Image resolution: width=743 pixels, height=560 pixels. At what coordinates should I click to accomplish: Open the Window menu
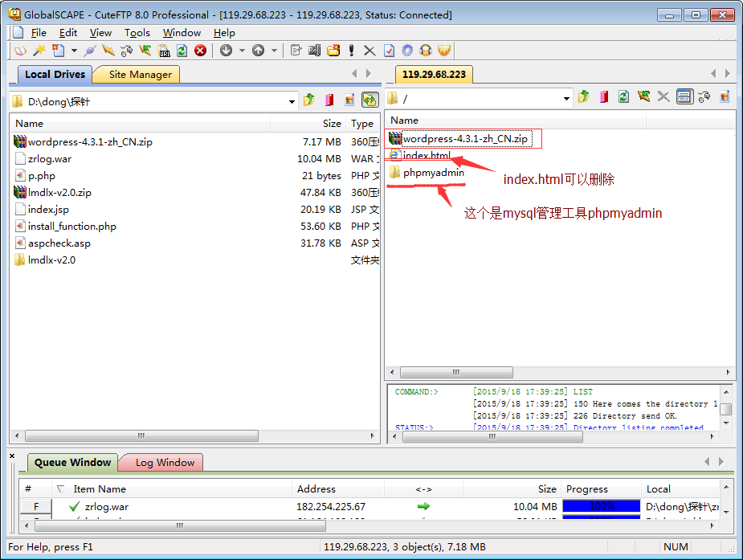(182, 33)
